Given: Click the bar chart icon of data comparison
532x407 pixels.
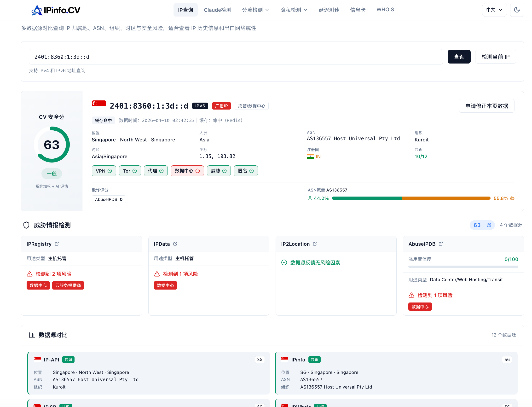Looking at the screenshot, I should (x=32, y=335).
